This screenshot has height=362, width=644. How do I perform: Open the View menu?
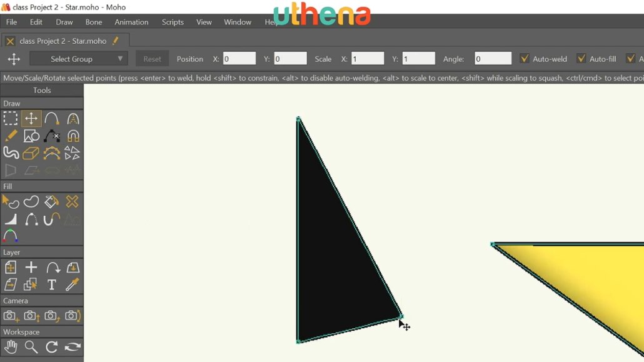click(x=204, y=22)
